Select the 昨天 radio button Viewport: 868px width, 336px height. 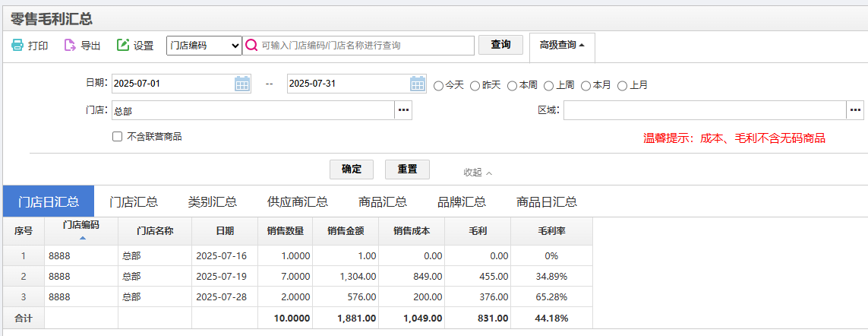click(475, 85)
